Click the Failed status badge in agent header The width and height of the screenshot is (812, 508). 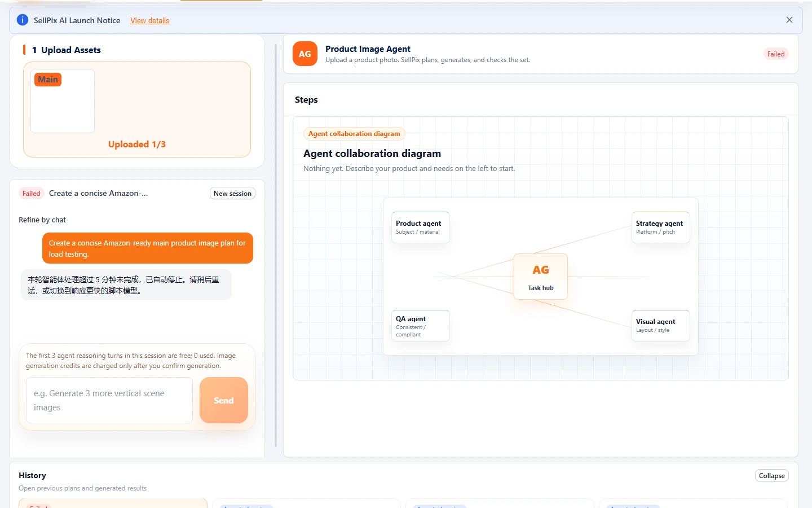pyautogui.click(x=776, y=54)
